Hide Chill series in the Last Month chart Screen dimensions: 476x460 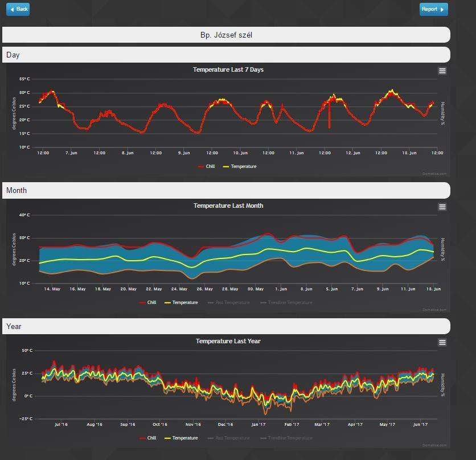tap(148, 302)
